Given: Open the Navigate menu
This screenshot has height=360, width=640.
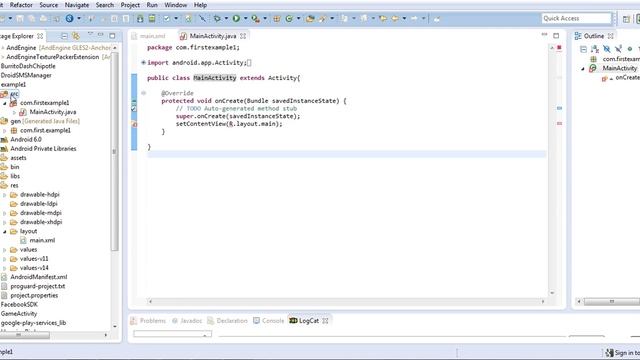Looking at the screenshot, I should [x=77, y=5].
